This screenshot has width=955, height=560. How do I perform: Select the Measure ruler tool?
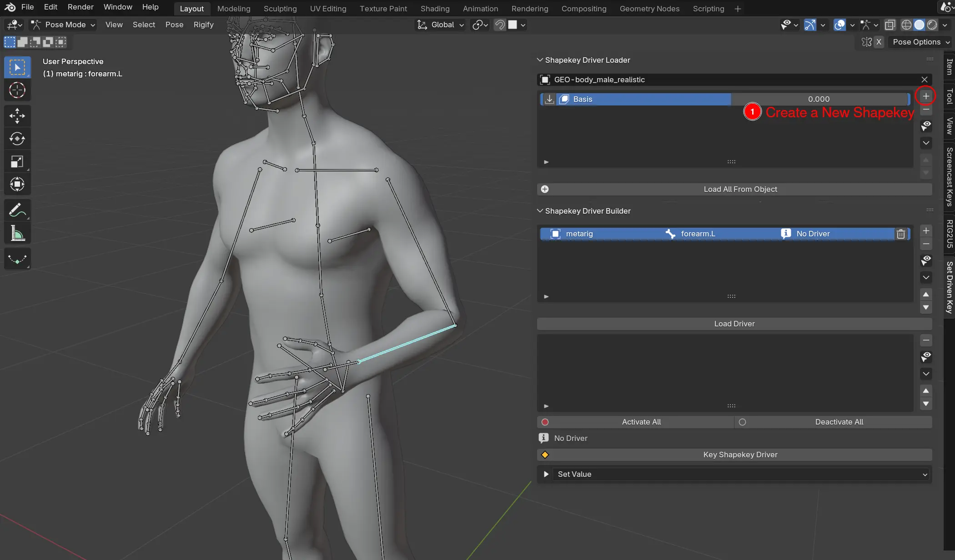[17, 234]
